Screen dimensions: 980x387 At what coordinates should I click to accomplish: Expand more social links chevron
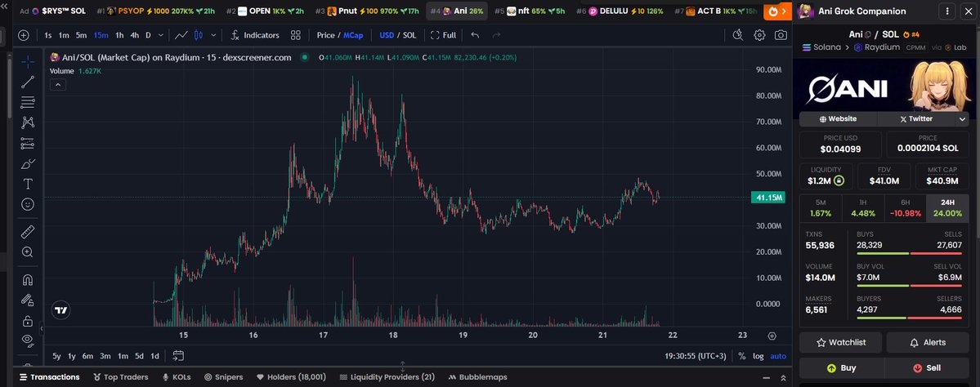tap(962, 118)
